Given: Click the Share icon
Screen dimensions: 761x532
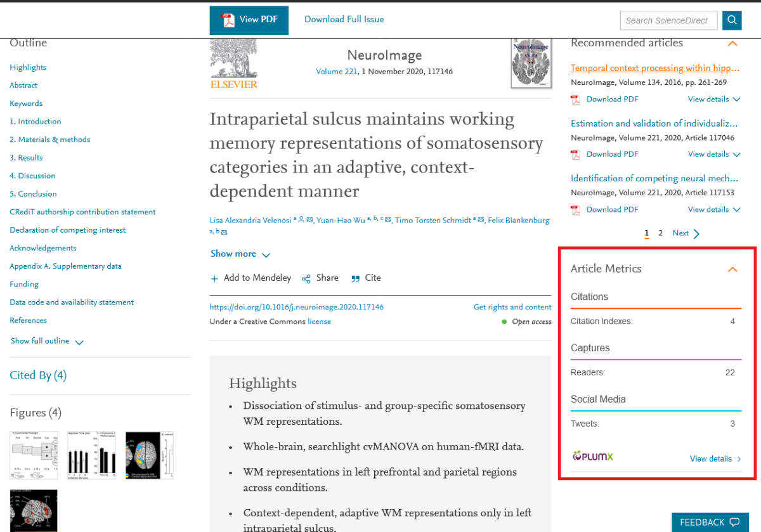Looking at the screenshot, I should point(306,278).
